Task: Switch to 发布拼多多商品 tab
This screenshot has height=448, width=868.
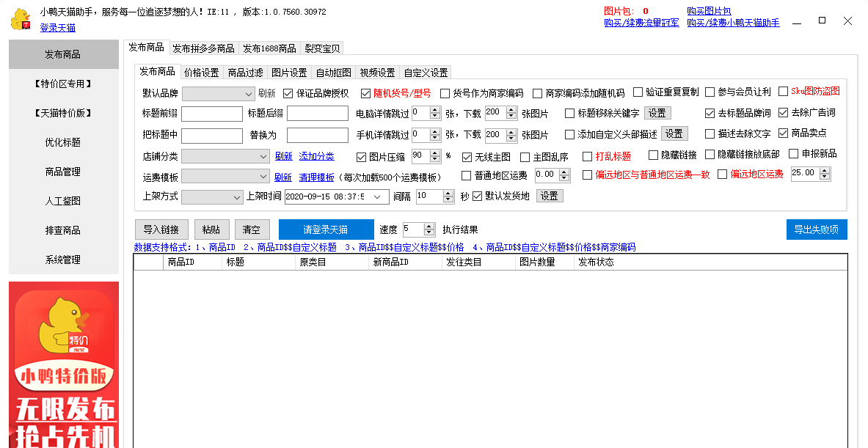Action: click(203, 48)
